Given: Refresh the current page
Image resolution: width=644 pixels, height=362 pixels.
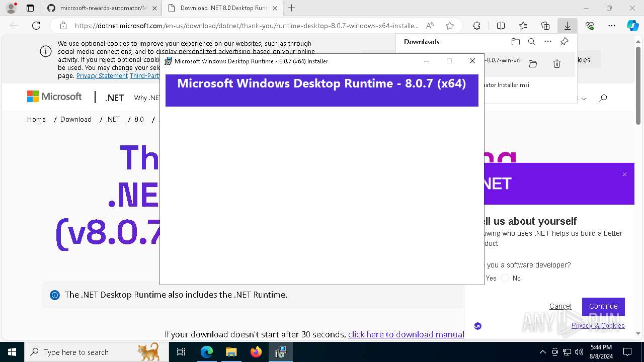Looking at the screenshot, I should click(36, 26).
